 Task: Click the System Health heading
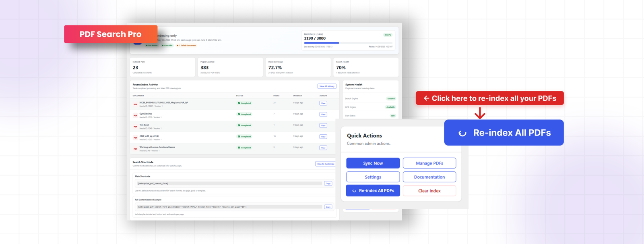coord(354,85)
